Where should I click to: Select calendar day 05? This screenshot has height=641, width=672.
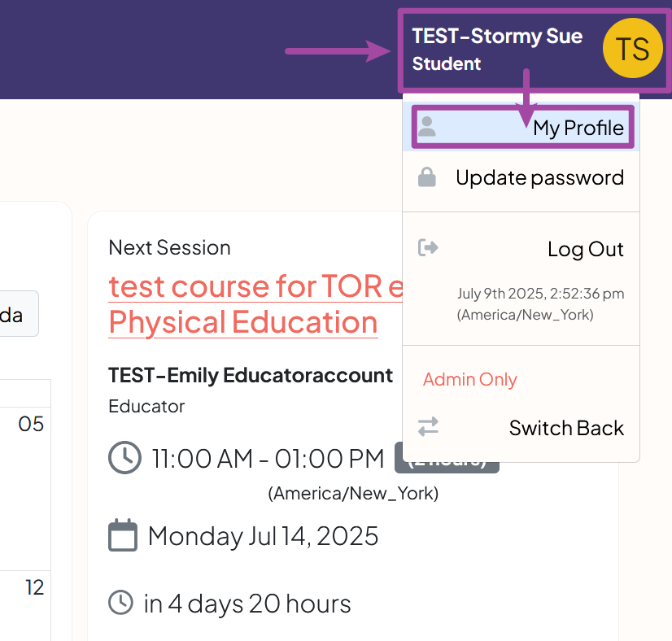click(x=31, y=424)
